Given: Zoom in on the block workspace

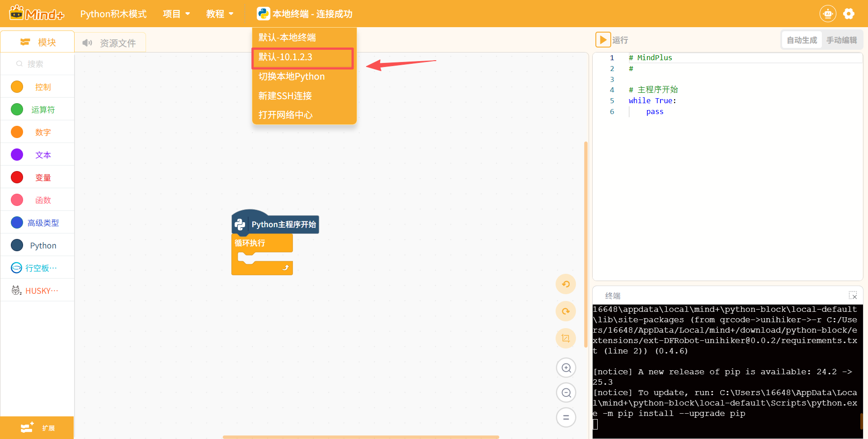Looking at the screenshot, I should pyautogui.click(x=566, y=368).
